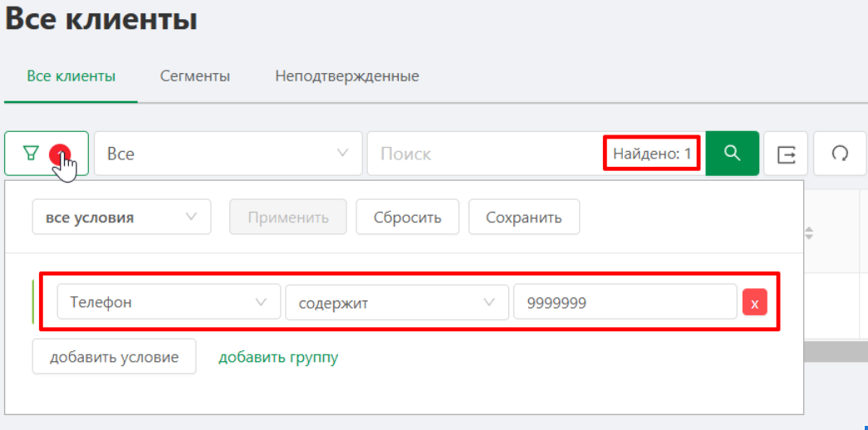The width and height of the screenshot is (868, 430).
Task: Switch to the Сегменты tab
Action: coord(195,76)
